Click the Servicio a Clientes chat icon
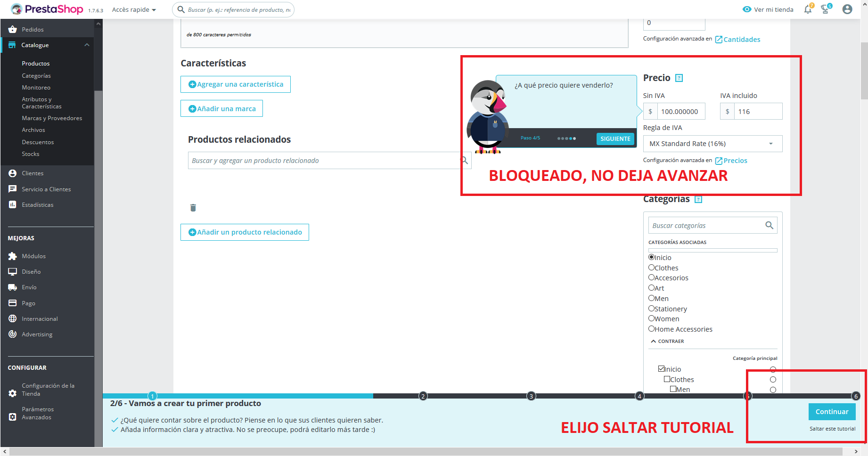The image size is (868, 456). [x=13, y=189]
